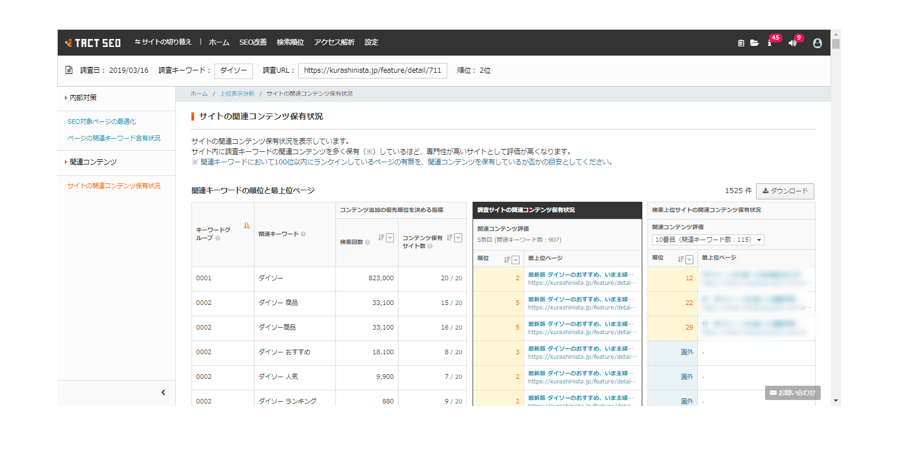Click the TACT SEO logo

coord(93,43)
